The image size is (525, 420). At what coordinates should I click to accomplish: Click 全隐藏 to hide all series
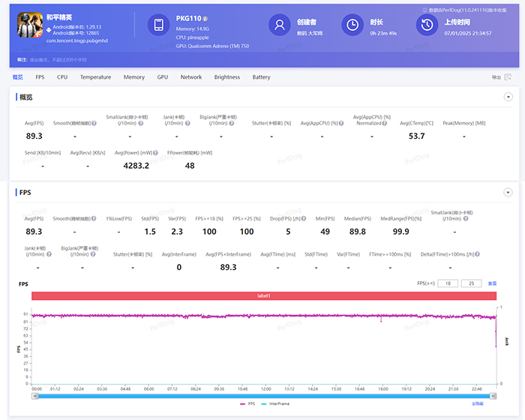pos(477,403)
